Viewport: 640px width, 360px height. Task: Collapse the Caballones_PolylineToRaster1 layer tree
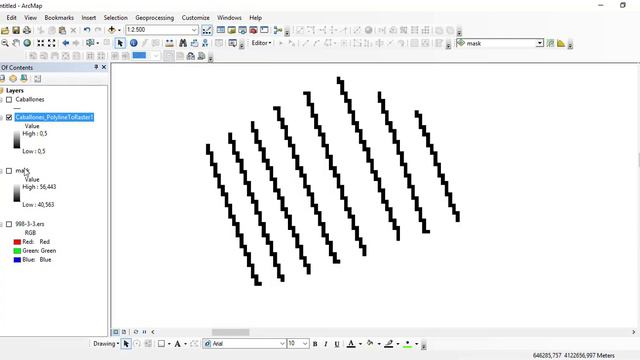pos(1,118)
